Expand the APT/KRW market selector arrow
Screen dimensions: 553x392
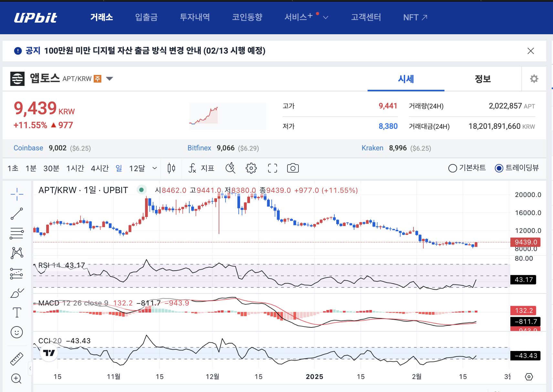click(110, 78)
